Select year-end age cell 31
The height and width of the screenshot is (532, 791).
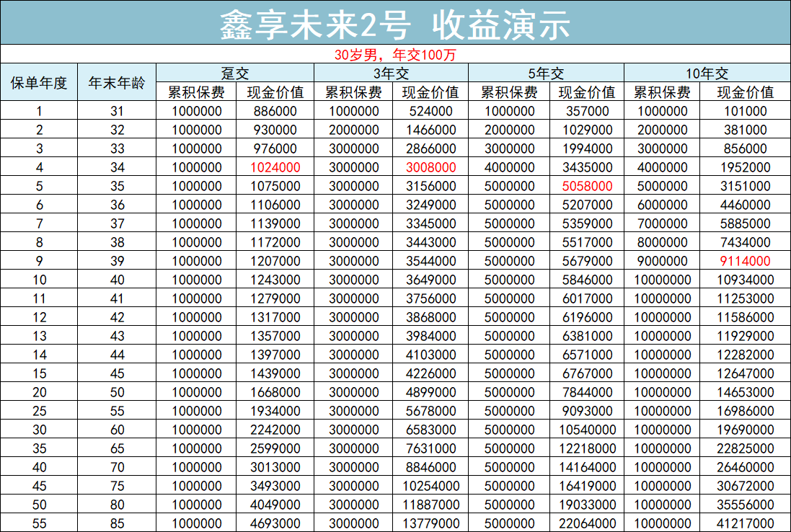tap(117, 111)
